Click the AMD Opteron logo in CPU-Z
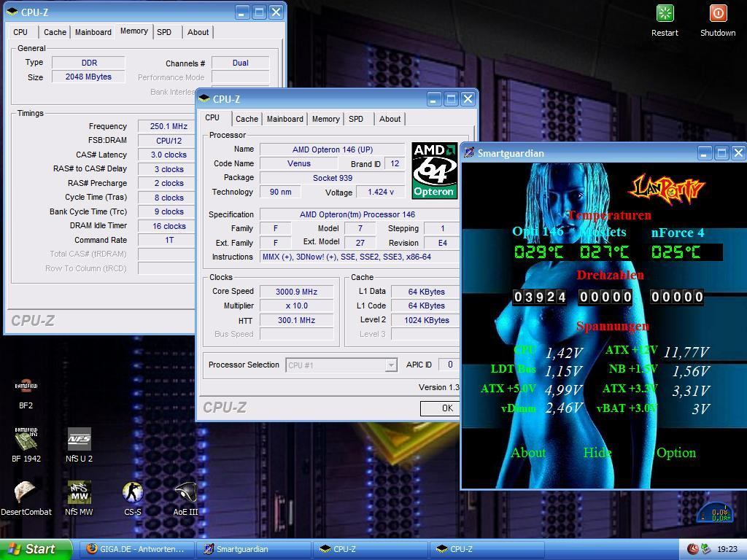 [435, 171]
